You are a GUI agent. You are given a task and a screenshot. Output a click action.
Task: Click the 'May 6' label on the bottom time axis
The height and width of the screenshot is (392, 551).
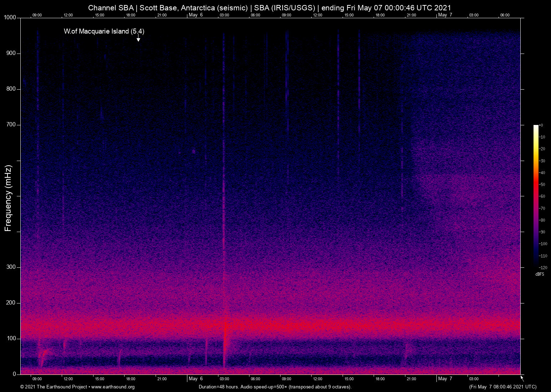[195, 379]
